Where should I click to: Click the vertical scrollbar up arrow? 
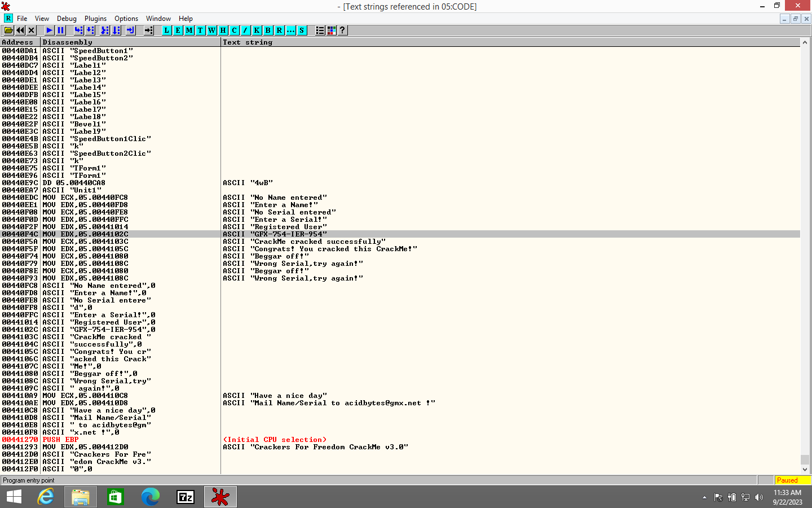tap(805, 42)
